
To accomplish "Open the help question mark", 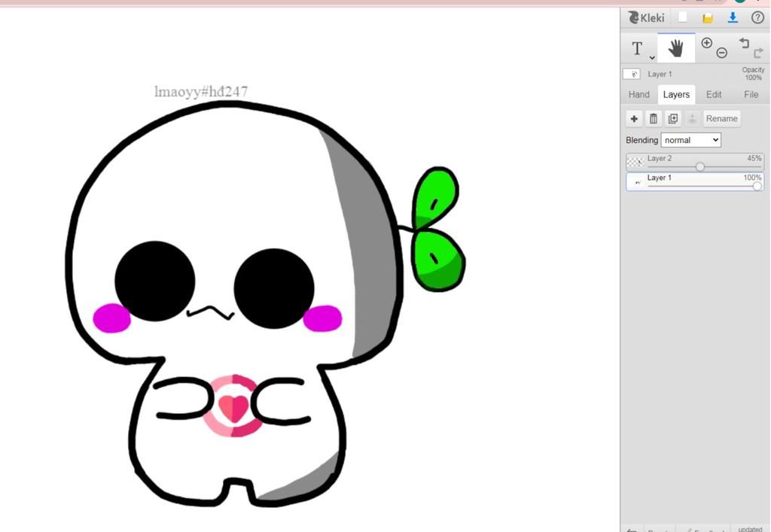I will click(757, 18).
